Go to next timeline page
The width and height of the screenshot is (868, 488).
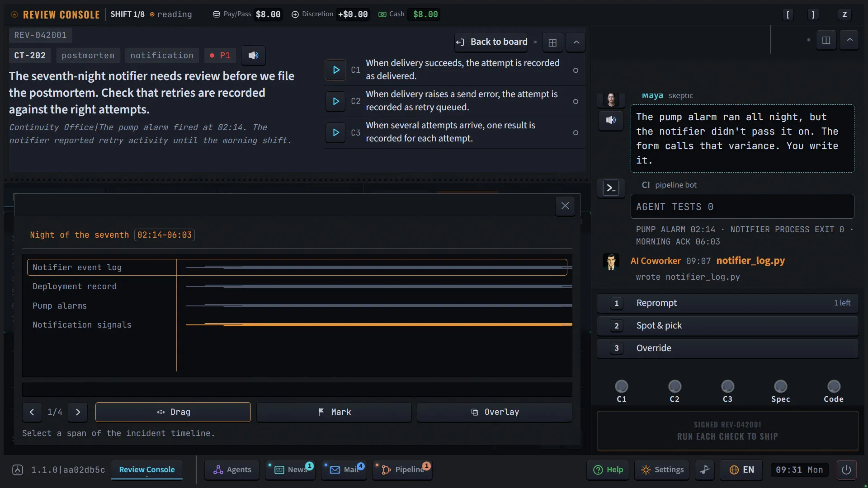pos(78,412)
